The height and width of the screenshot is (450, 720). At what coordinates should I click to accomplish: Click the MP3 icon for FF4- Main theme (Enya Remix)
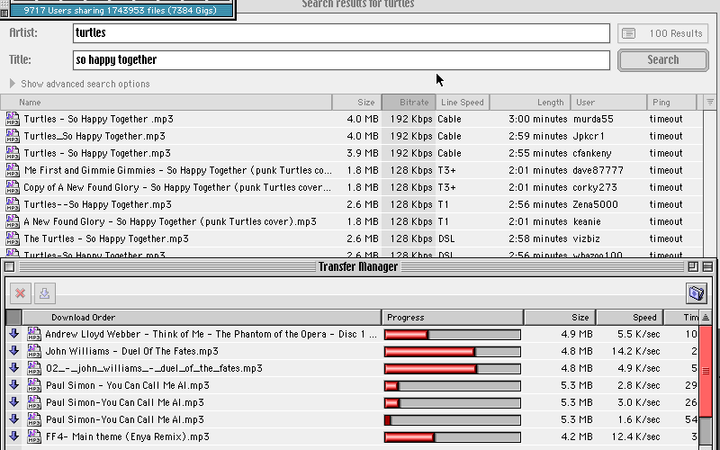click(34, 436)
